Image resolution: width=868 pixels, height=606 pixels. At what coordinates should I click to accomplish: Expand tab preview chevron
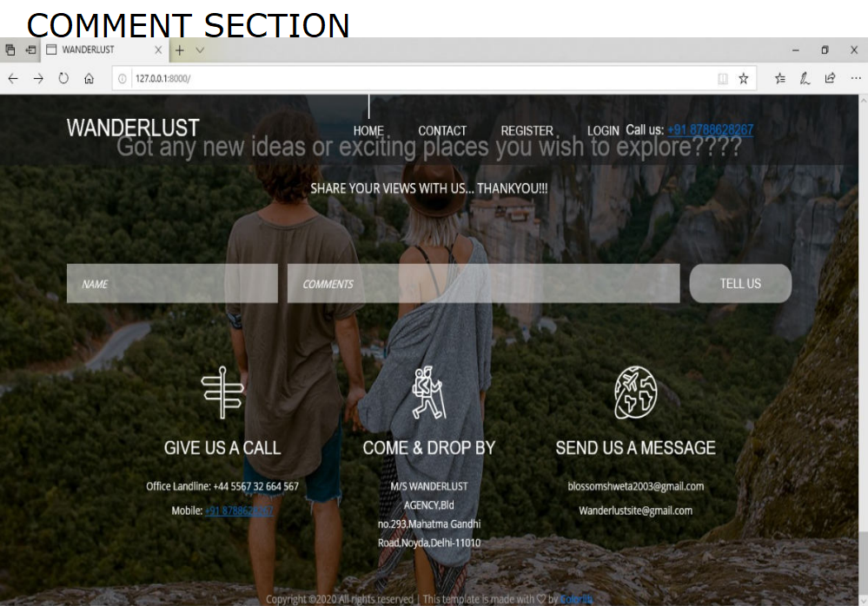click(200, 50)
